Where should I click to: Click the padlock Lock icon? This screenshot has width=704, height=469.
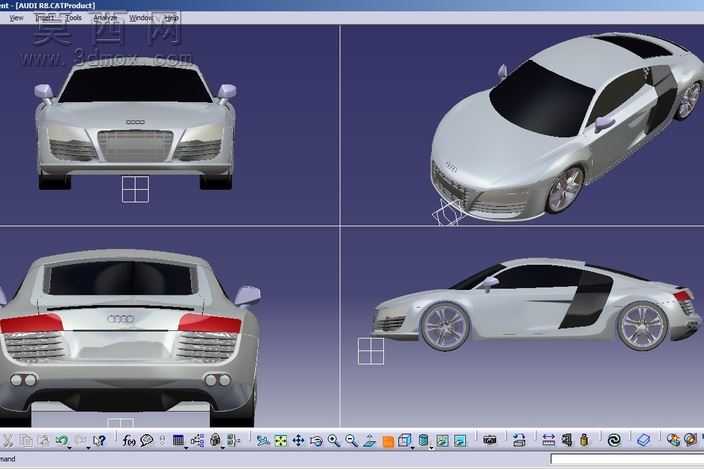click(215, 440)
